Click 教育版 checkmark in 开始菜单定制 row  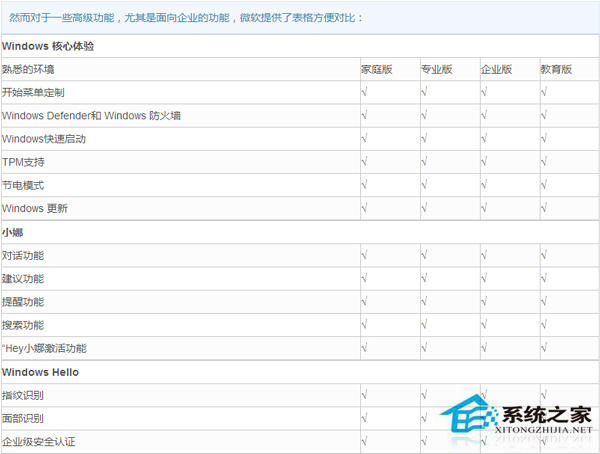click(x=544, y=92)
